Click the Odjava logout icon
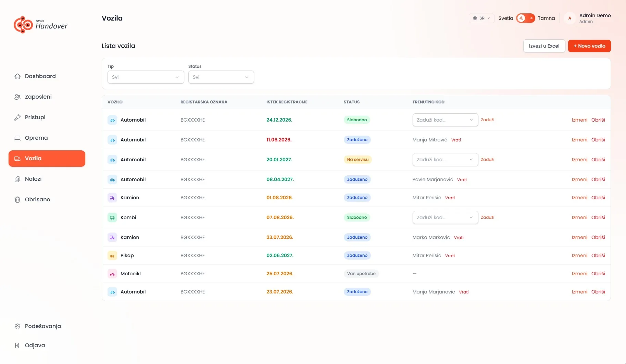Image resolution: width=626 pixels, height=364 pixels. [x=17, y=346]
